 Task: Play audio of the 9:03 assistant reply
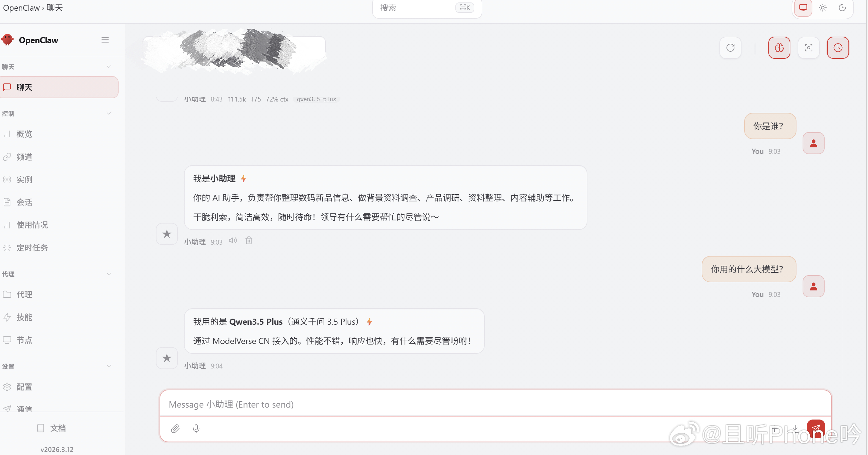[233, 240]
